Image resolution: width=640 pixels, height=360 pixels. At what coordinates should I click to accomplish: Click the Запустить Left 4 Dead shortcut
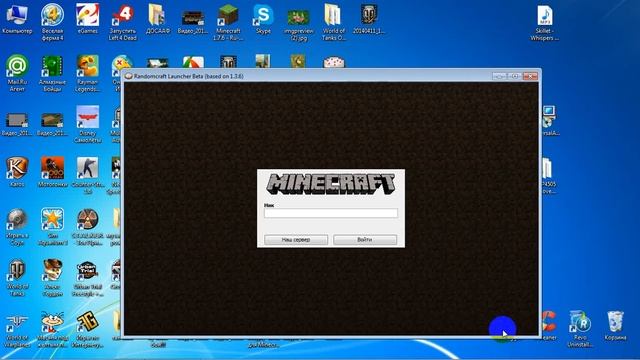(122, 22)
